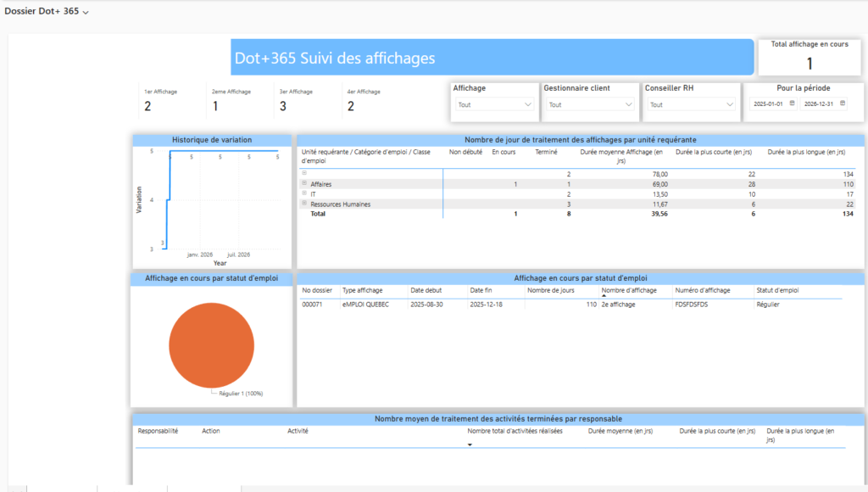
Task: Click sort arrow under Nombre total d'activités réalisées
Action: (x=470, y=444)
